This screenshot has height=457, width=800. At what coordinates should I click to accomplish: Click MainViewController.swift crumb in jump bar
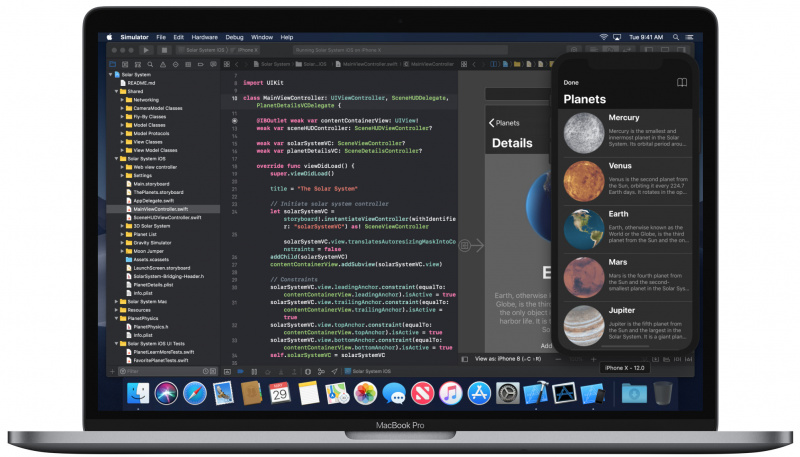click(365, 64)
